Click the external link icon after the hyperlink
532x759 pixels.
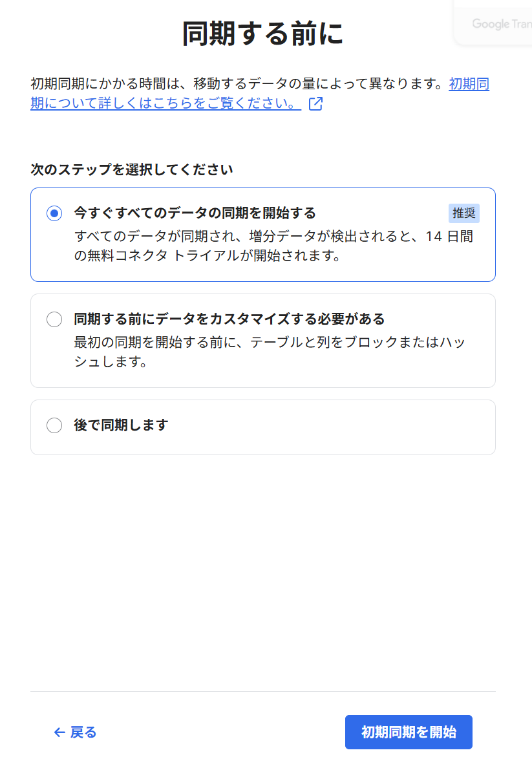pyautogui.click(x=315, y=103)
